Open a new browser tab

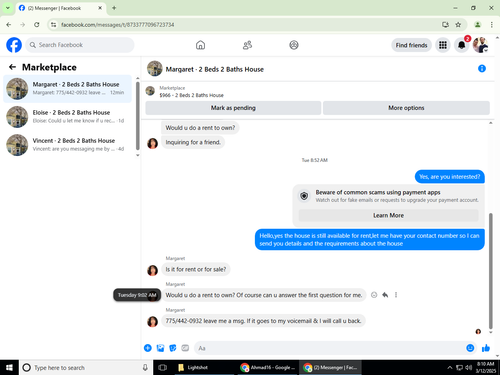click(x=114, y=8)
